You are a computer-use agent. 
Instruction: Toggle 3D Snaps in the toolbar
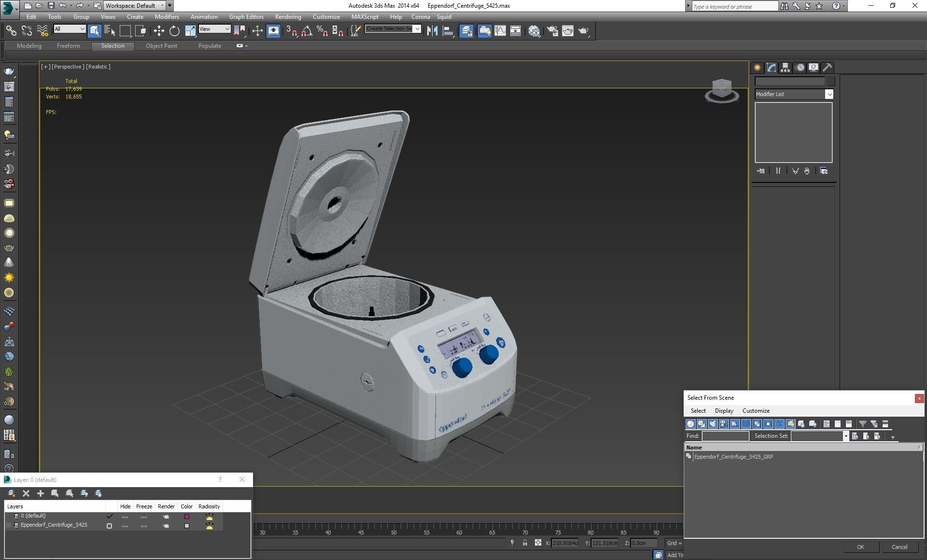coord(291,31)
